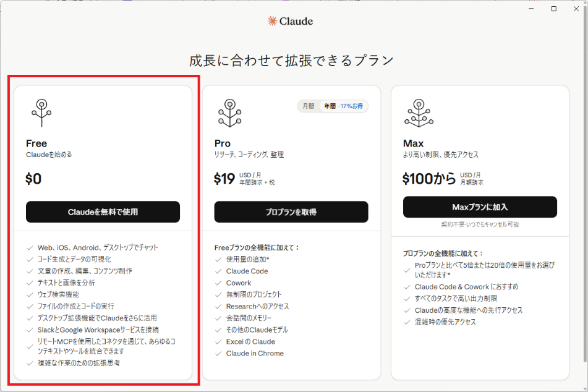Click the 契約不要・いつでもキャンセル可能 note
Screen dimensions: 588x392
pyautogui.click(x=480, y=224)
